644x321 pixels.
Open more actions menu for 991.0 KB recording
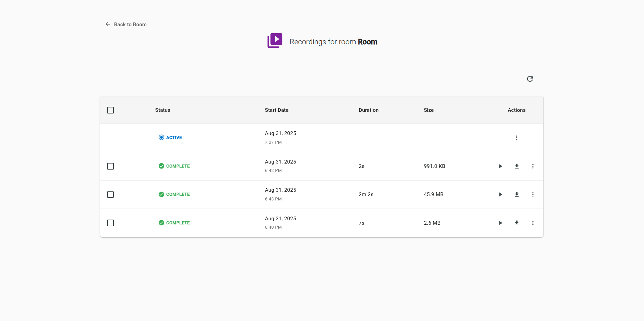pos(533,166)
